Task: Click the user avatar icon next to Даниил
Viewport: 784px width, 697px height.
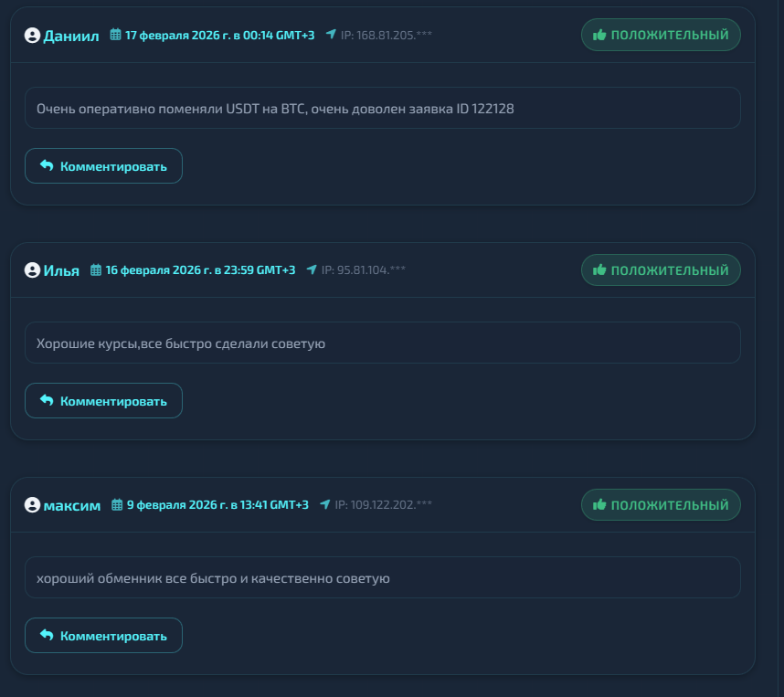Action: click(33, 36)
